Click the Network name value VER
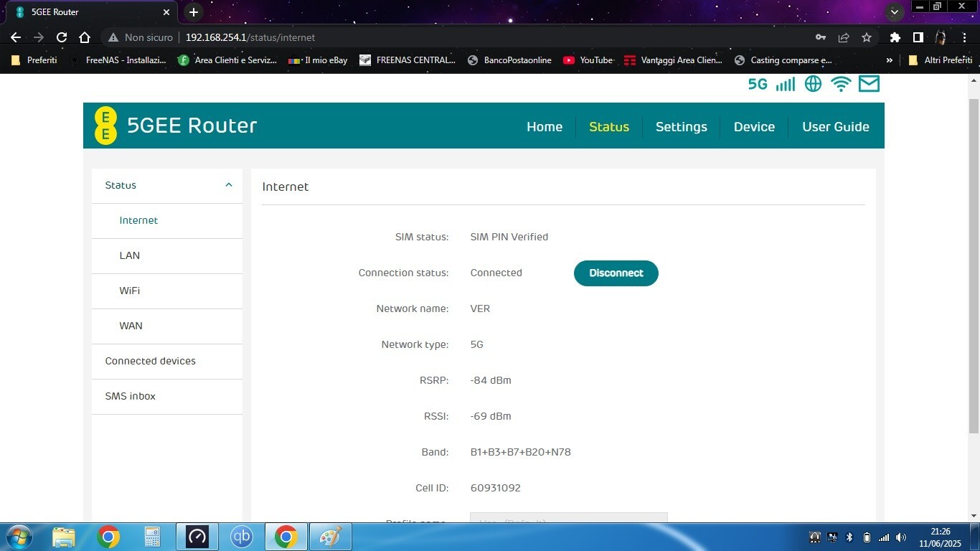 [x=481, y=309]
